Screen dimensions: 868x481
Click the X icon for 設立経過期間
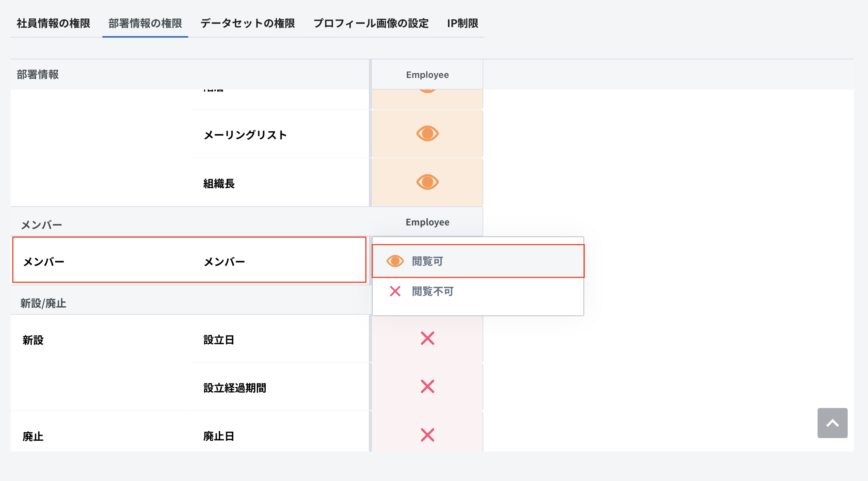tap(427, 387)
